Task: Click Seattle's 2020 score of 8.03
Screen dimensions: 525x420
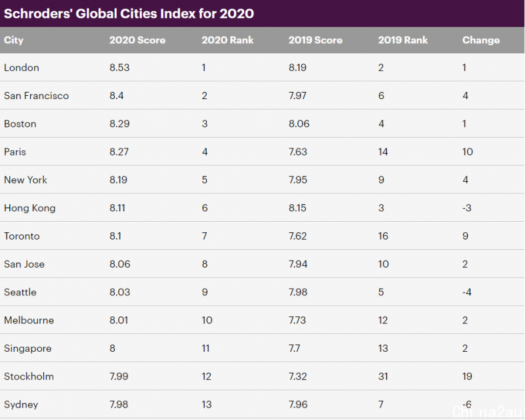Action: (x=120, y=293)
